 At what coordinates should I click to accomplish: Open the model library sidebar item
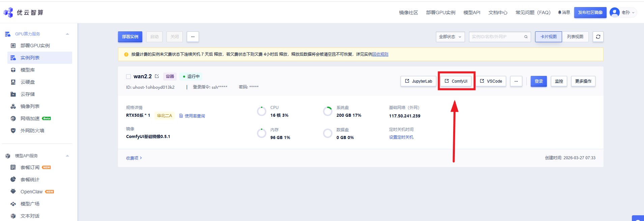pyautogui.click(x=28, y=70)
